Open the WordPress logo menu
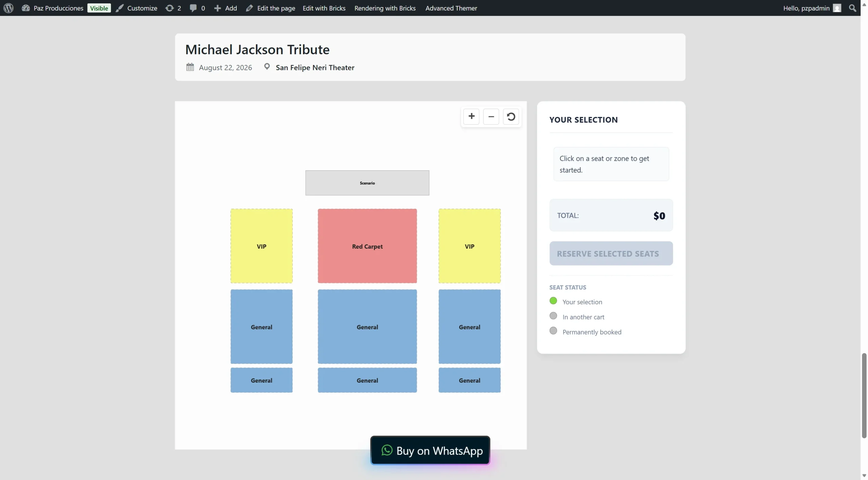Viewport: 868px width, 480px height. pyautogui.click(x=8, y=8)
